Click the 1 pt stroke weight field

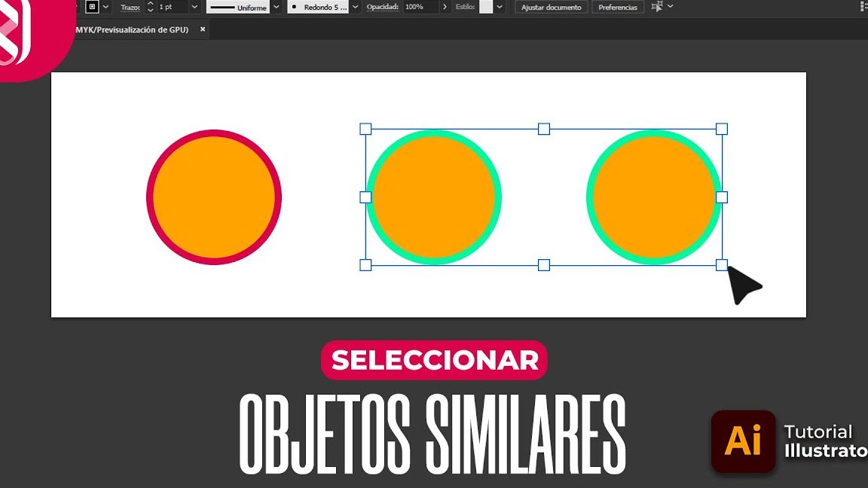pyautogui.click(x=172, y=7)
